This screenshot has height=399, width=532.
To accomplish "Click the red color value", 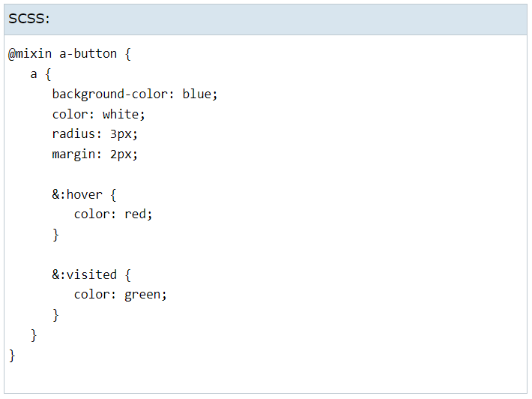I will (135, 214).
